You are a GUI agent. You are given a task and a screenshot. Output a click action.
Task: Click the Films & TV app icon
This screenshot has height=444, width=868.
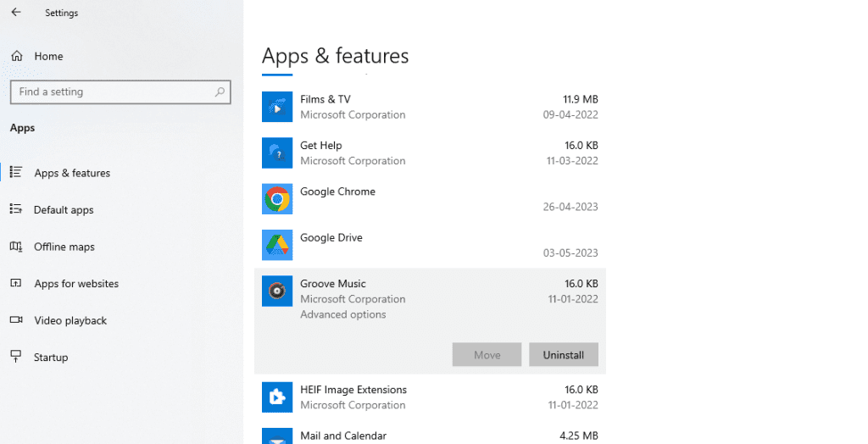point(277,107)
